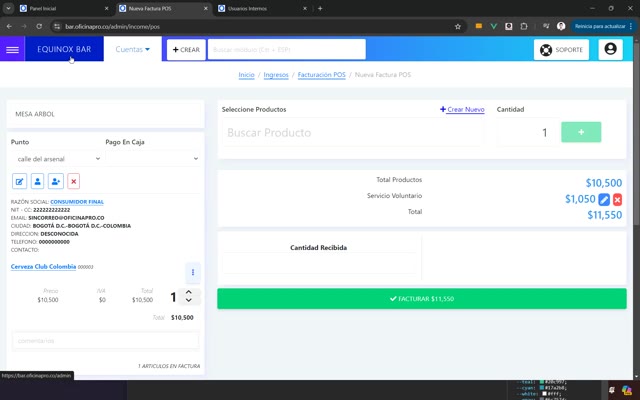Viewport: 640px width, 400px height.
Task: Edit Servicio Voluntario with pencil icon
Action: click(x=604, y=200)
